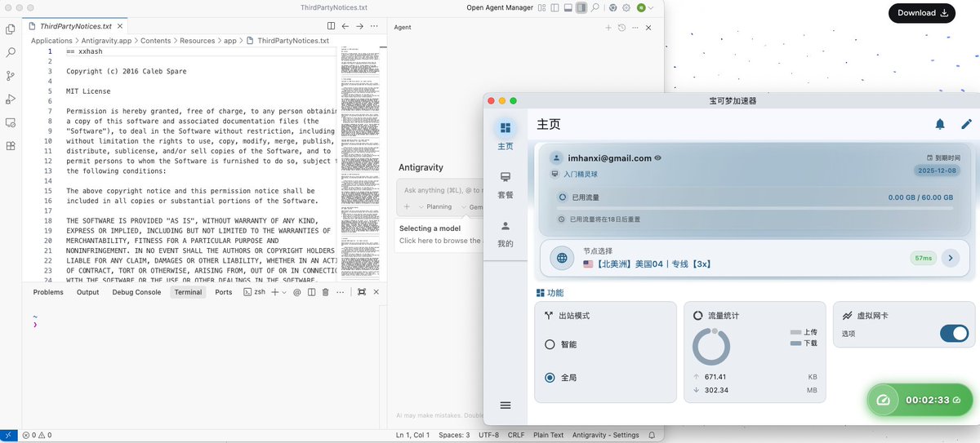Click Ln 1, Col 1 in status bar
Image resolution: width=980 pixels, height=443 pixels.
click(413, 435)
